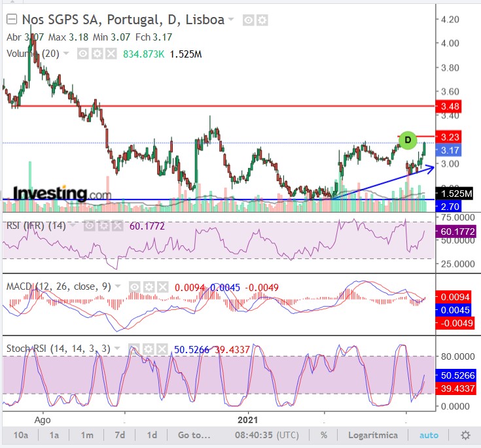Remove the Volume indicator with X
Viewport: 481px width, 448px height.
click(111, 54)
